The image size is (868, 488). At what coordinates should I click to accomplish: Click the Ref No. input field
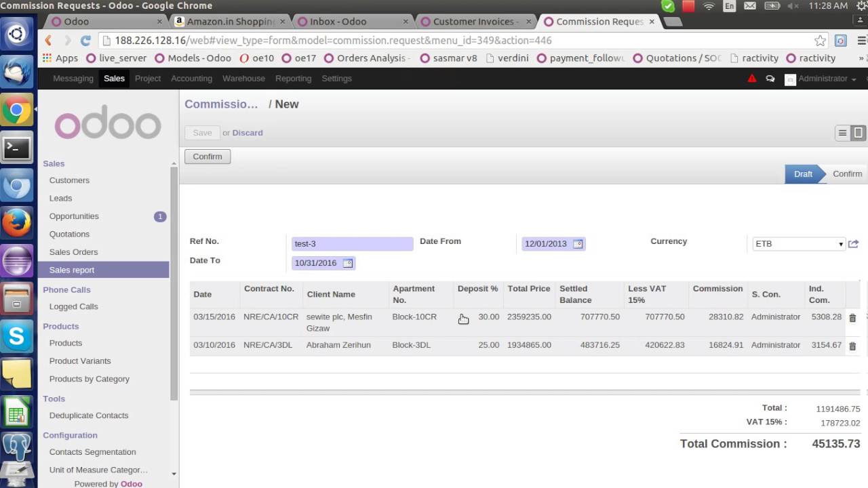click(352, 244)
